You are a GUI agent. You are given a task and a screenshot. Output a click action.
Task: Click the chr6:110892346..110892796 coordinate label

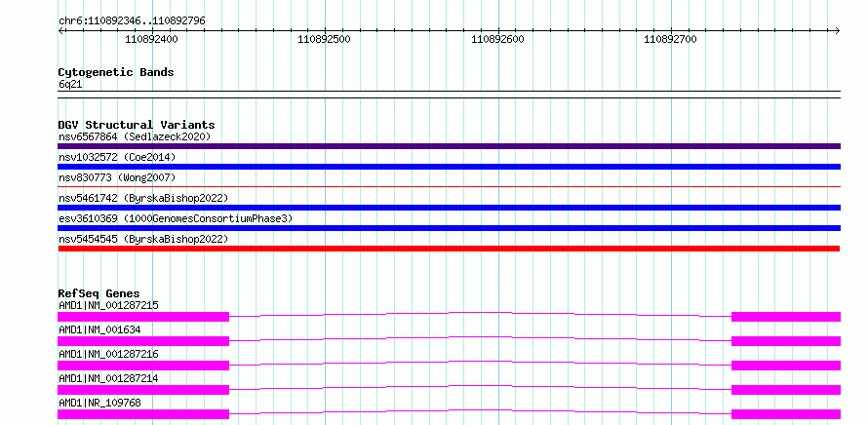pos(132,21)
